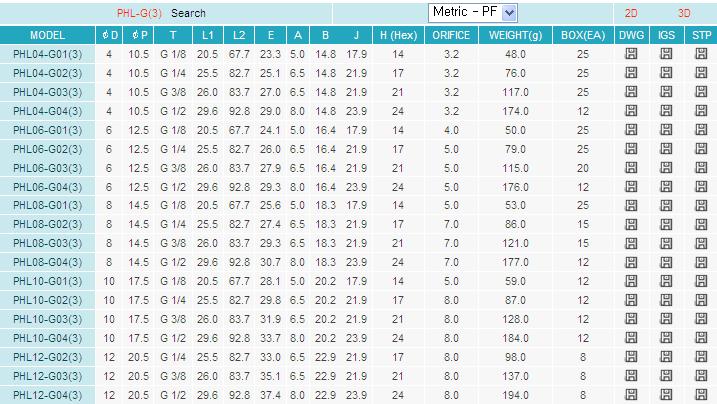Download DWG file for PHL06-G02(3)
Viewport: 717px width, 404px height.
(632, 149)
